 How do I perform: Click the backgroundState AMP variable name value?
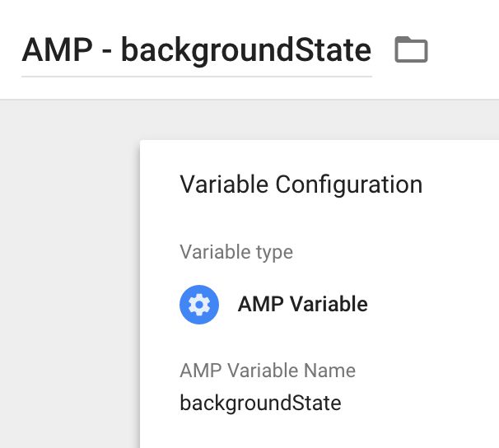[x=261, y=403]
